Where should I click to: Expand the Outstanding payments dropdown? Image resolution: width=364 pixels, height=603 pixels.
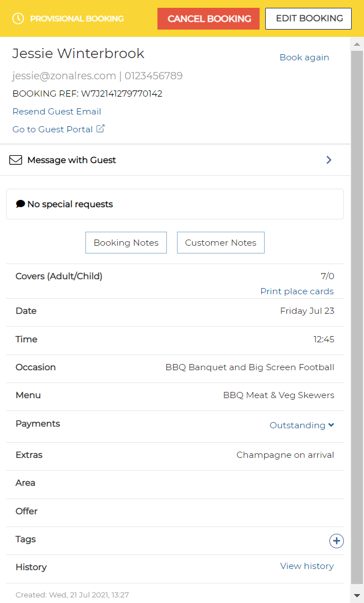pyautogui.click(x=301, y=425)
